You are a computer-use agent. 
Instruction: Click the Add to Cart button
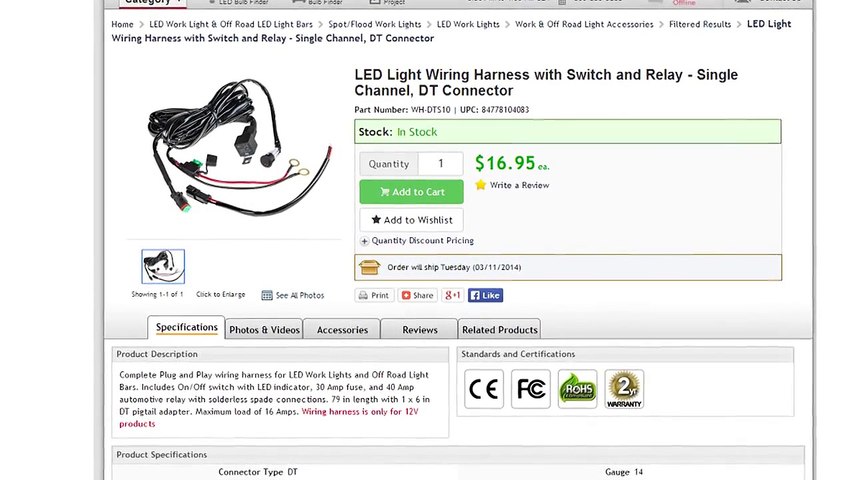[411, 192]
